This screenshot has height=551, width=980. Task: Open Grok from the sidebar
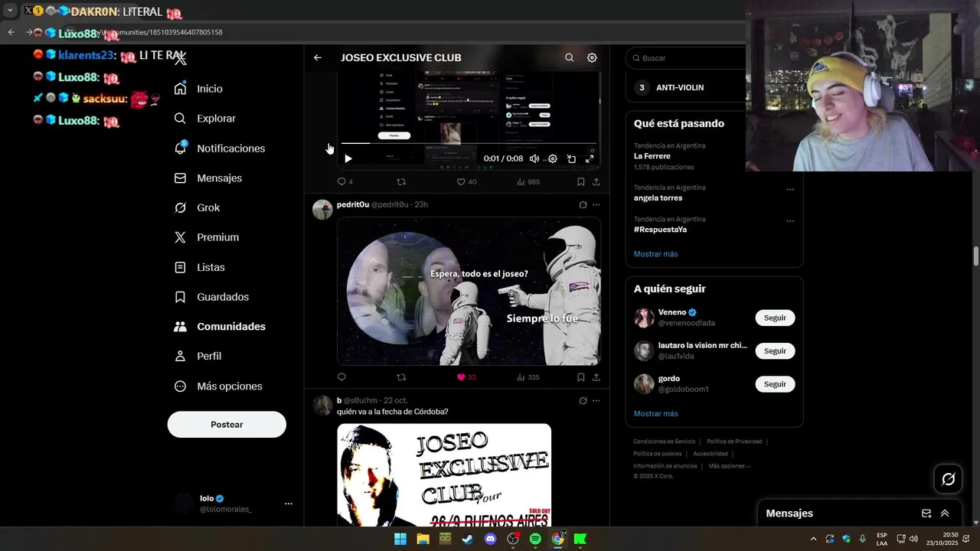[x=198, y=207]
